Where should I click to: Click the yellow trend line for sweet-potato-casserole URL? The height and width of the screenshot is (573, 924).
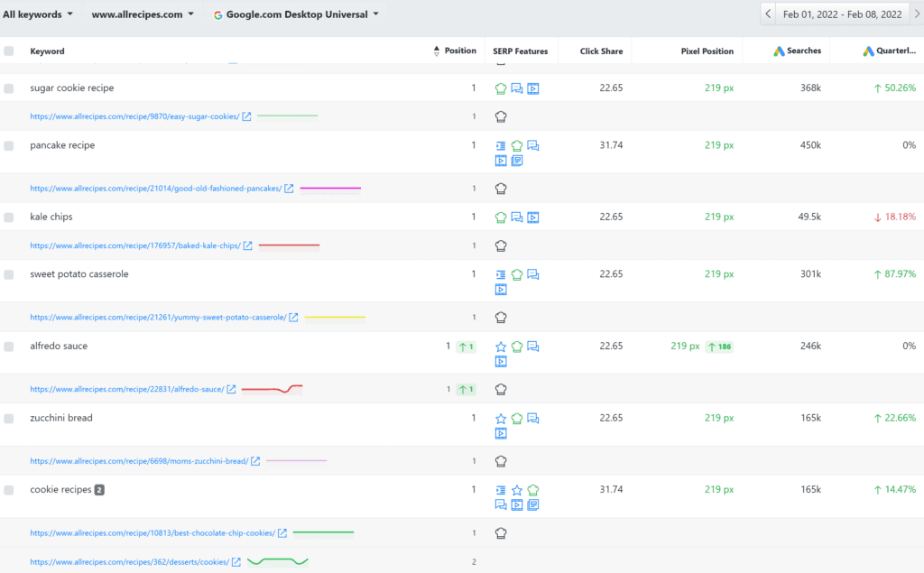coord(336,317)
